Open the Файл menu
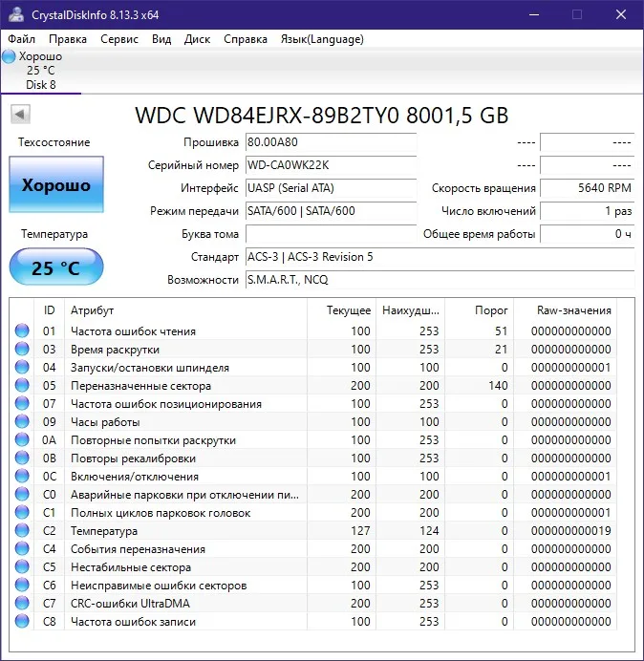Screen dimensions: 644x661 [x=22, y=39]
